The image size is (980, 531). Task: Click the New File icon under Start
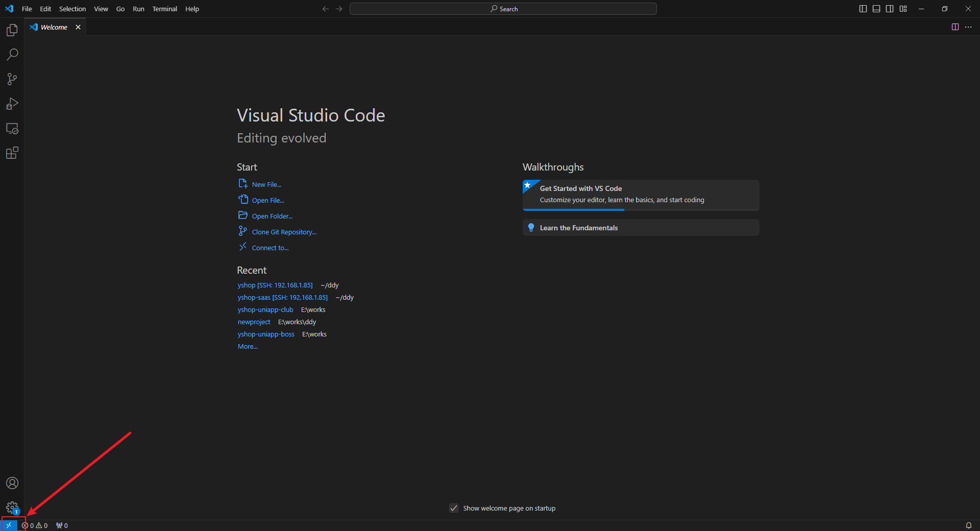click(243, 184)
